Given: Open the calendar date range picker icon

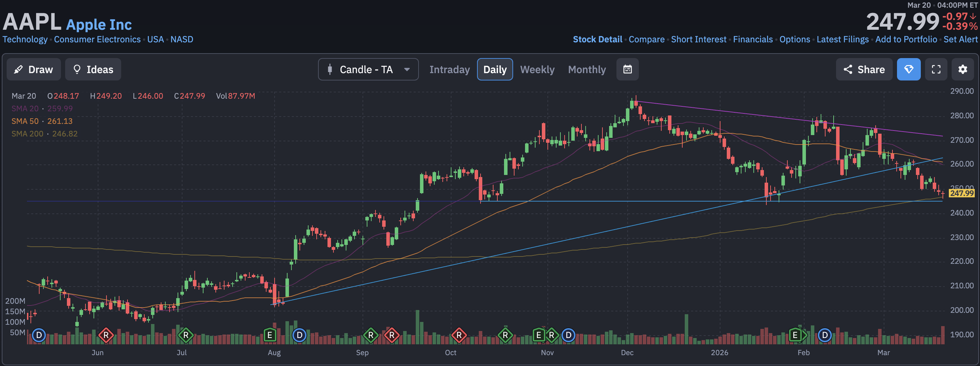Looking at the screenshot, I should click(x=627, y=69).
